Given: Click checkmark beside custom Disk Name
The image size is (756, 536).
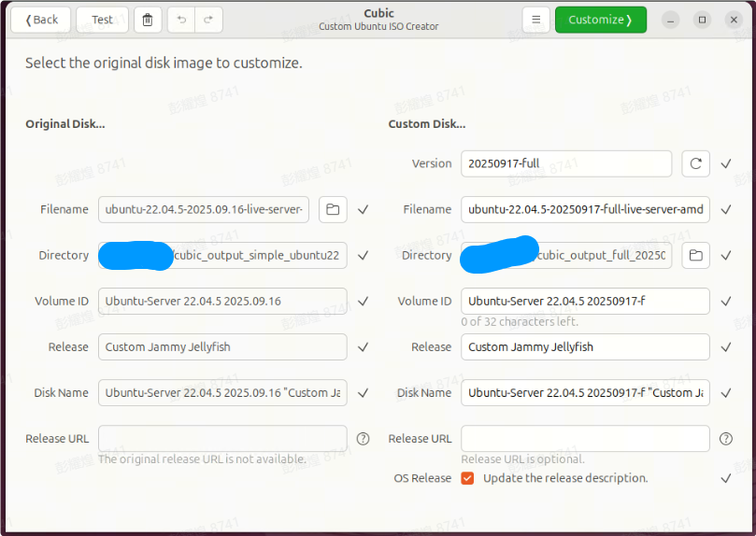Looking at the screenshot, I should pos(725,392).
